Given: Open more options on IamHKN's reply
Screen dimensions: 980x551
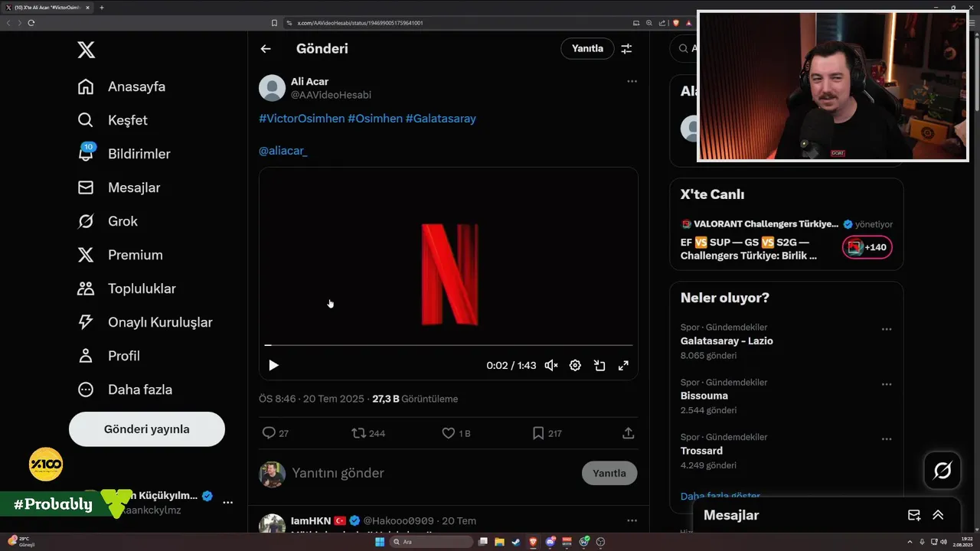Looking at the screenshot, I should (x=632, y=520).
